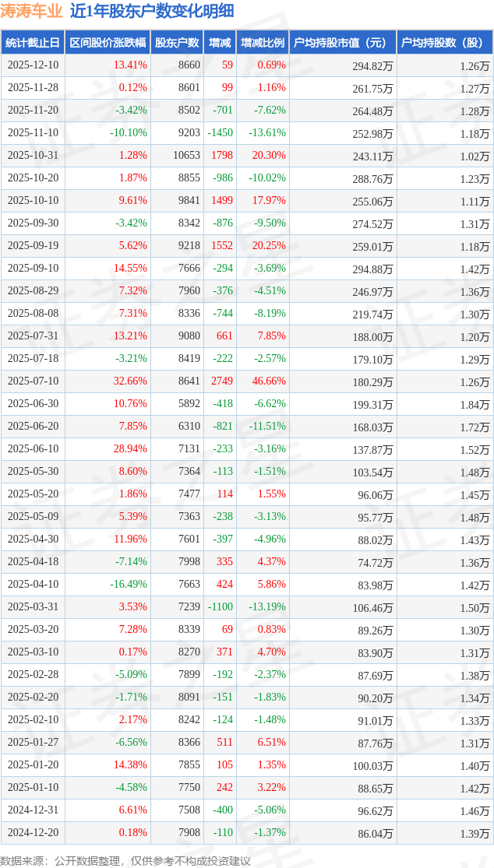Click the 股东户数 column header
This screenshot has width=494, height=868.
[x=177, y=43]
